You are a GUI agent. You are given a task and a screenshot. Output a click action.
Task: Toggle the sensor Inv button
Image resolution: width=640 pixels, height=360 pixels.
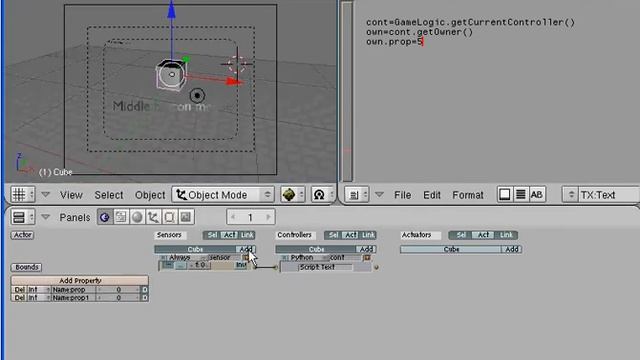click(241, 265)
